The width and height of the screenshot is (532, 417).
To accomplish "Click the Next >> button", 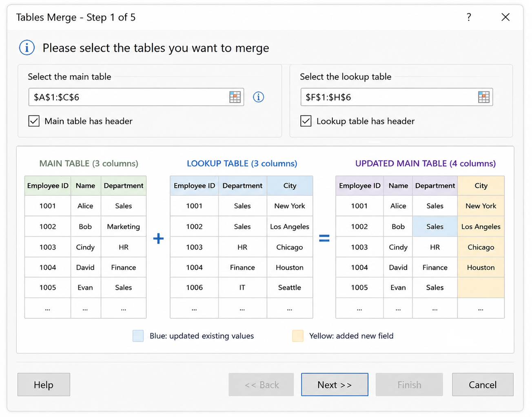I will [335, 385].
